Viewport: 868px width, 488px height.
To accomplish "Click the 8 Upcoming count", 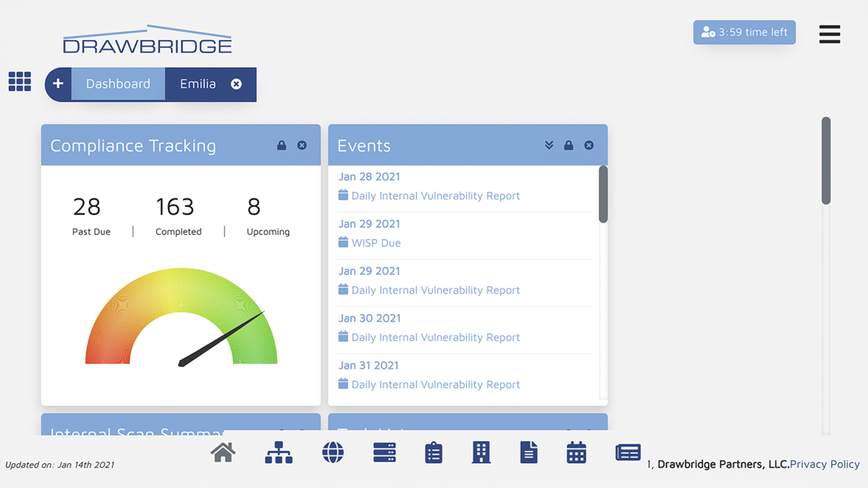I will point(254,206).
